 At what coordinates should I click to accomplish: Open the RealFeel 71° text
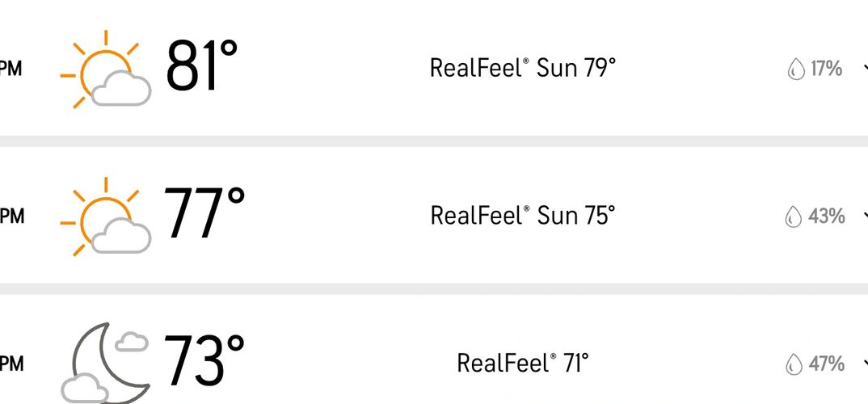pyautogui.click(x=523, y=364)
